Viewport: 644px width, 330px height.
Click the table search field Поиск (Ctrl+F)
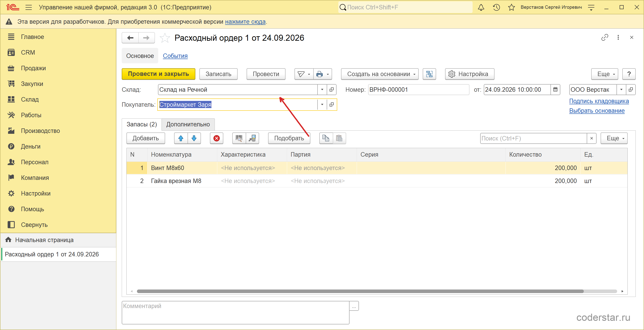point(533,138)
